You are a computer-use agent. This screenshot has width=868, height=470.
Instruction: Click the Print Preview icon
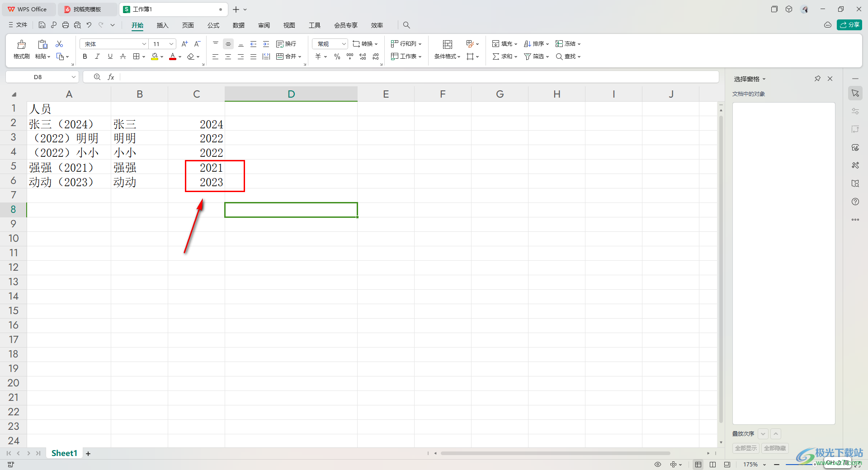coord(77,25)
